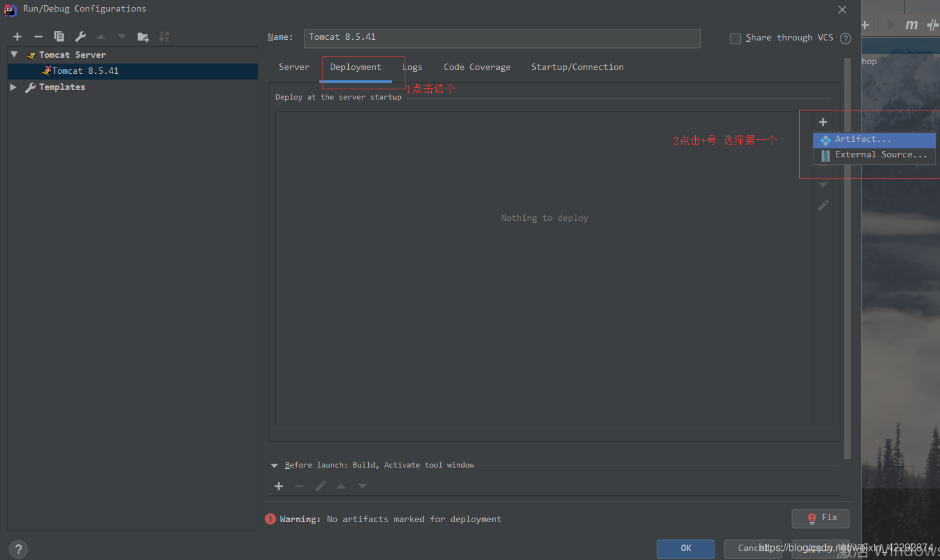Switch to the Server tab
This screenshot has height=560, width=940.
tap(294, 67)
